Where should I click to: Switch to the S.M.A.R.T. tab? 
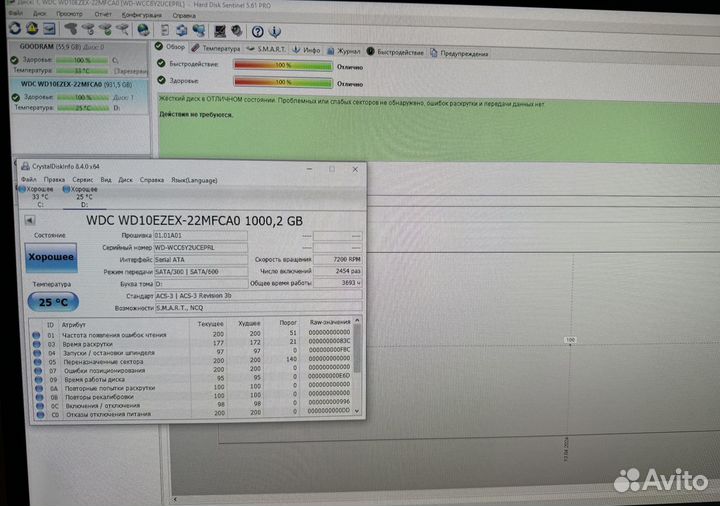coord(266,49)
